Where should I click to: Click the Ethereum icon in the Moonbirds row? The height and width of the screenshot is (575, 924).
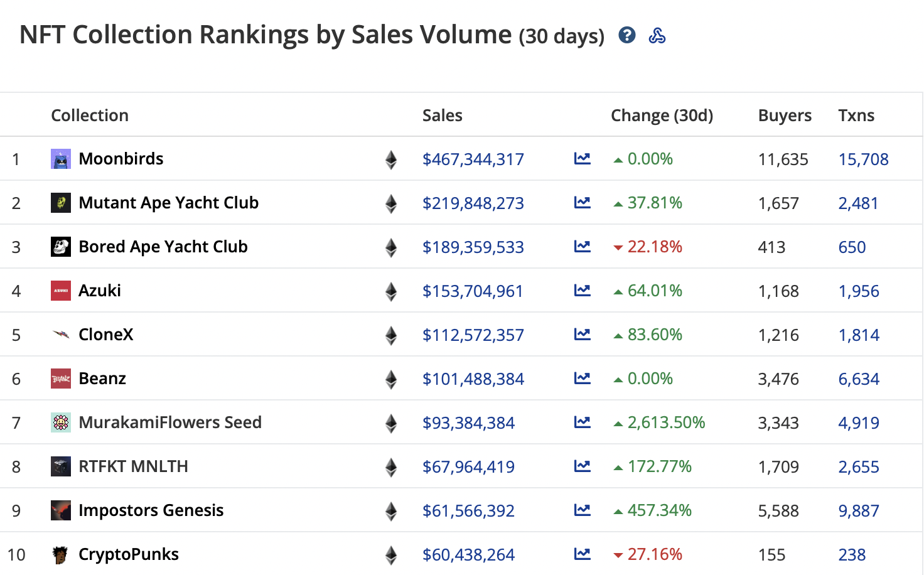(x=391, y=160)
